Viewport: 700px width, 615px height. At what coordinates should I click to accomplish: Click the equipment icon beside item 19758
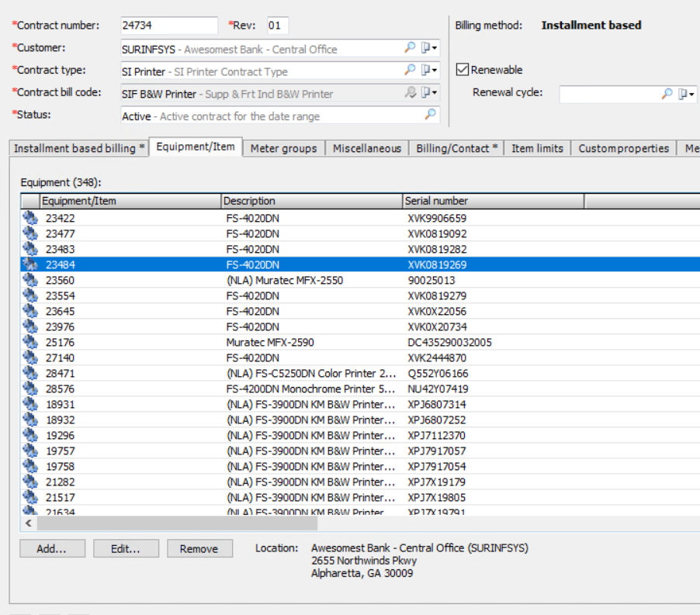(30, 466)
